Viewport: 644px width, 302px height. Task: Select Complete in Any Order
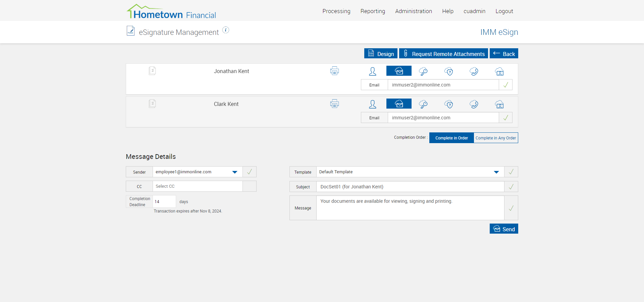point(496,138)
